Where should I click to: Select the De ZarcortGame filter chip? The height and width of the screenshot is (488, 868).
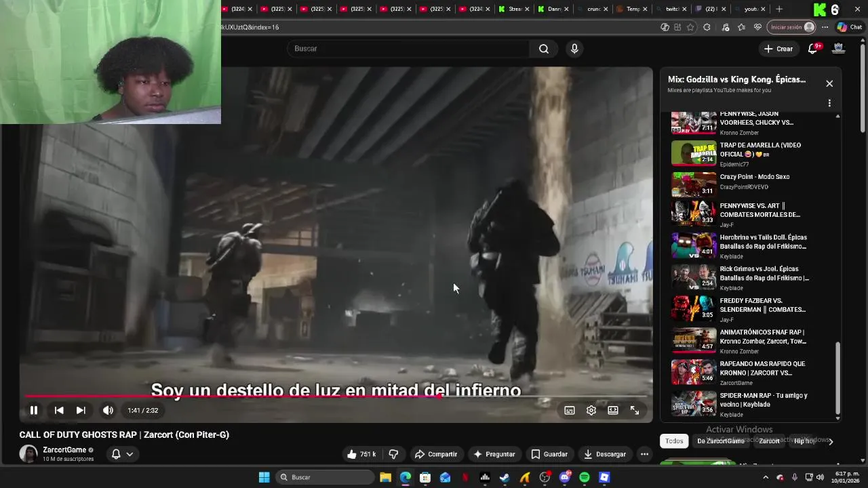point(720,441)
